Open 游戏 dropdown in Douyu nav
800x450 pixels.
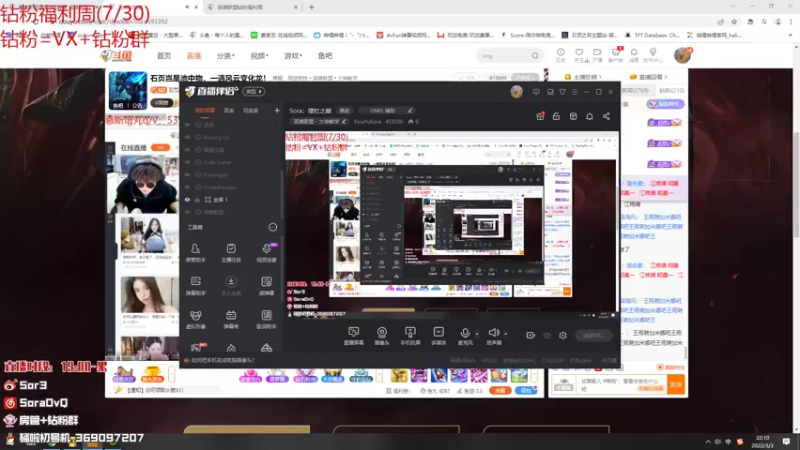click(x=293, y=56)
